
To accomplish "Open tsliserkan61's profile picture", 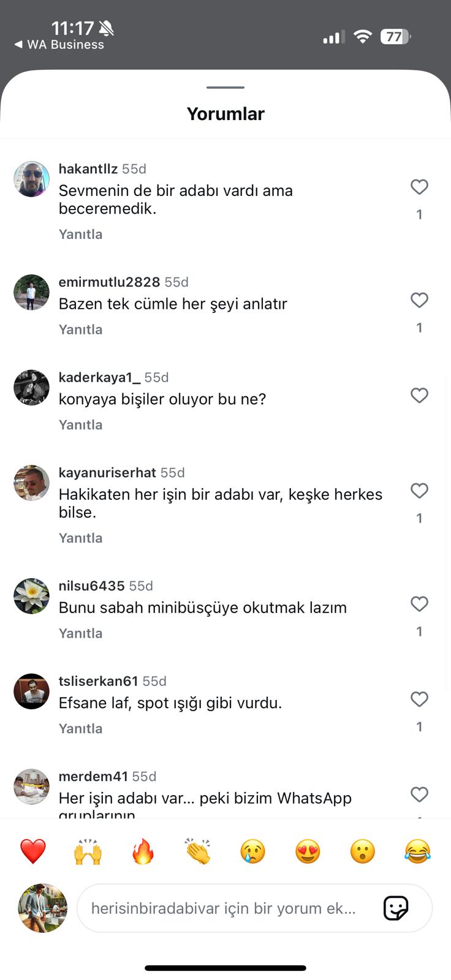I will (x=31, y=692).
